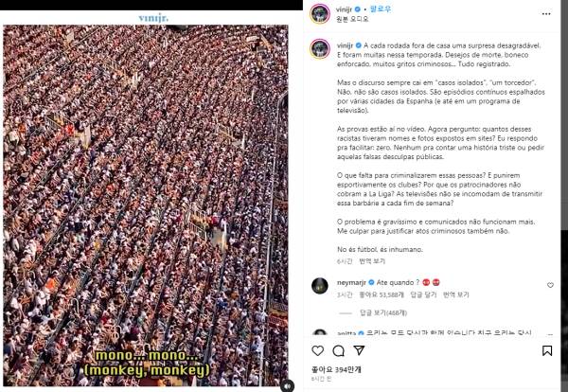Image resolution: width=568 pixels, height=392 pixels.
Task: Open neymarjr username link
Action: point(351,282)
